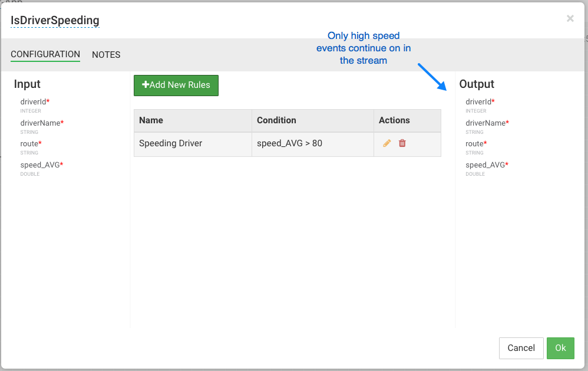Delete the Speeding Driver rule trash icon
The height and width of the screenshot is (371, 588).
tap(402, 143)
